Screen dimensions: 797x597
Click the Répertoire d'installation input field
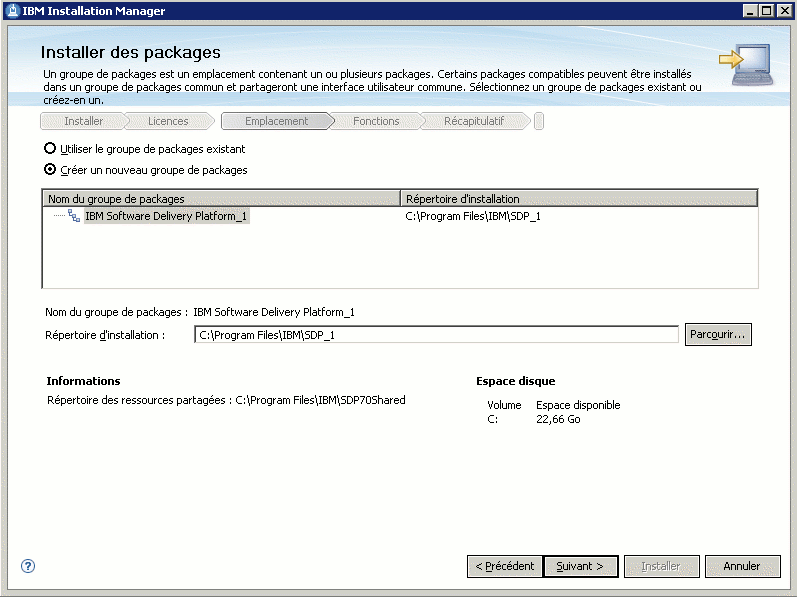coord(436,335)
